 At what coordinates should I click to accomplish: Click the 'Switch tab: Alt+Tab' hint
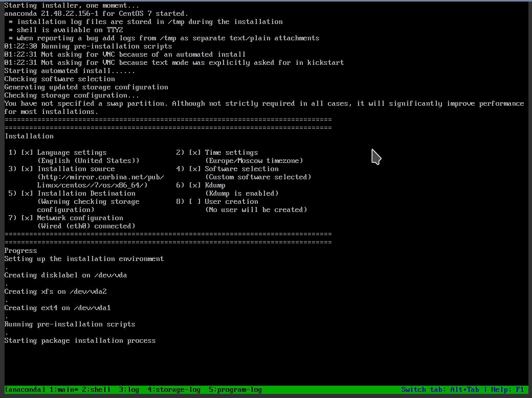point(440,389)
